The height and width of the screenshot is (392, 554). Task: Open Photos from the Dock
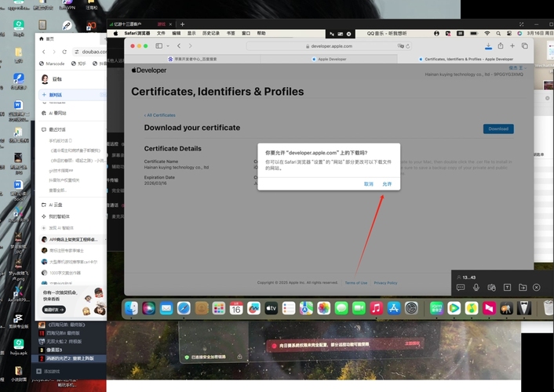click(323, 308)
